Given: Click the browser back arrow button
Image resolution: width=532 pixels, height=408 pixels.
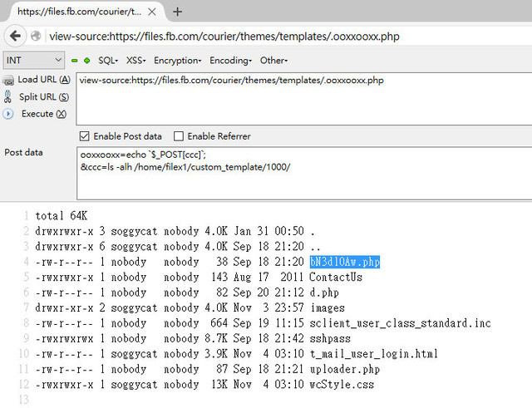Looking at the screenshot, I should point(15,37).
